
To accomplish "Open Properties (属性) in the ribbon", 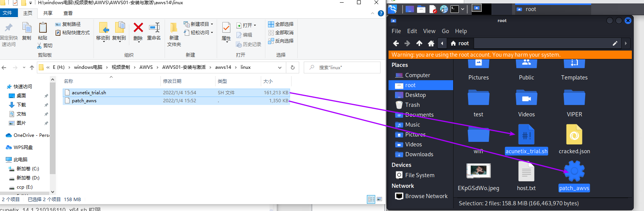I will tap(226, 31).
